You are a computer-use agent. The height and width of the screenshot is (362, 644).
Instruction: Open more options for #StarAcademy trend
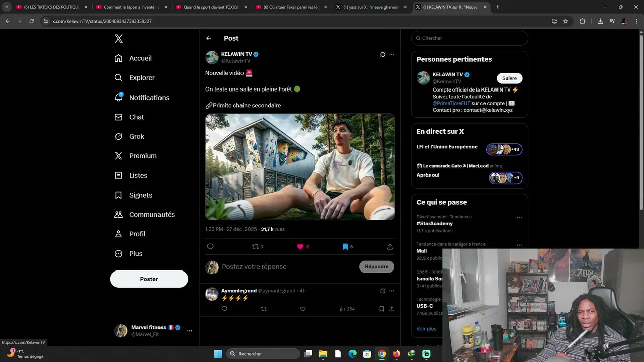519,218
